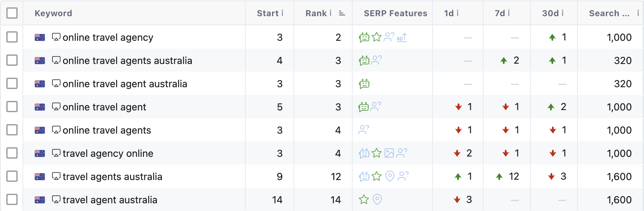Click Australia flag icon next to travel agent australia

point(40,200)
